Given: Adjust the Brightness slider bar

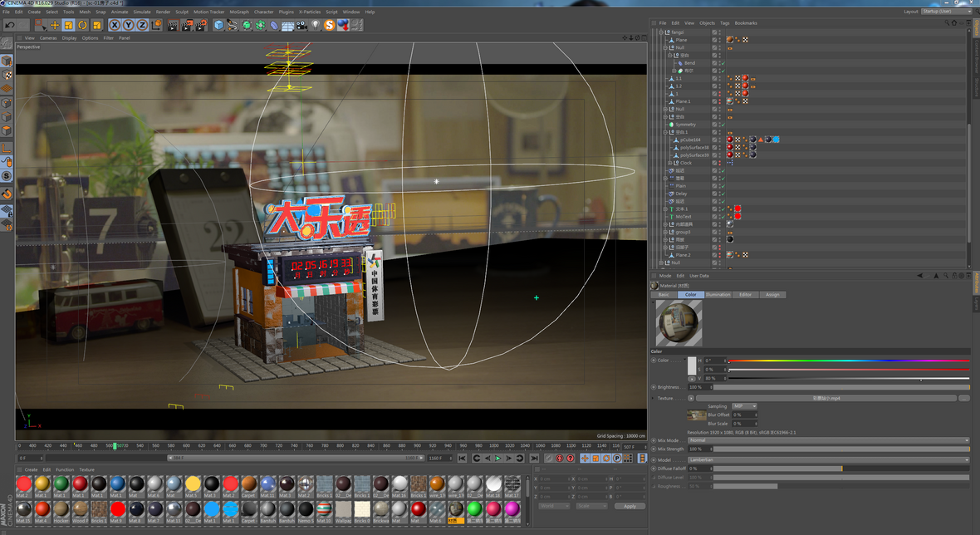Looking at the screenshot, I should tap(840, 387).
